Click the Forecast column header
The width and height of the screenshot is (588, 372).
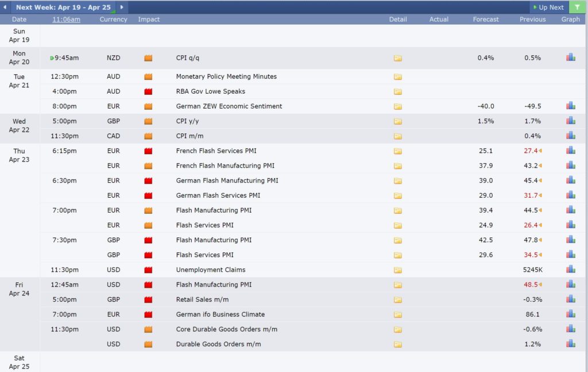point(486,19)
